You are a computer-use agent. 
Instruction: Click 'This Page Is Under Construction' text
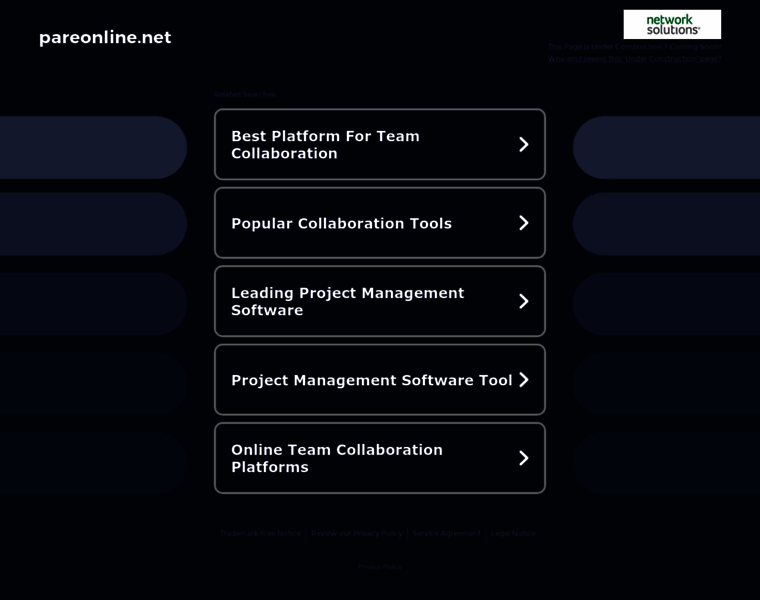click(634, 46)
